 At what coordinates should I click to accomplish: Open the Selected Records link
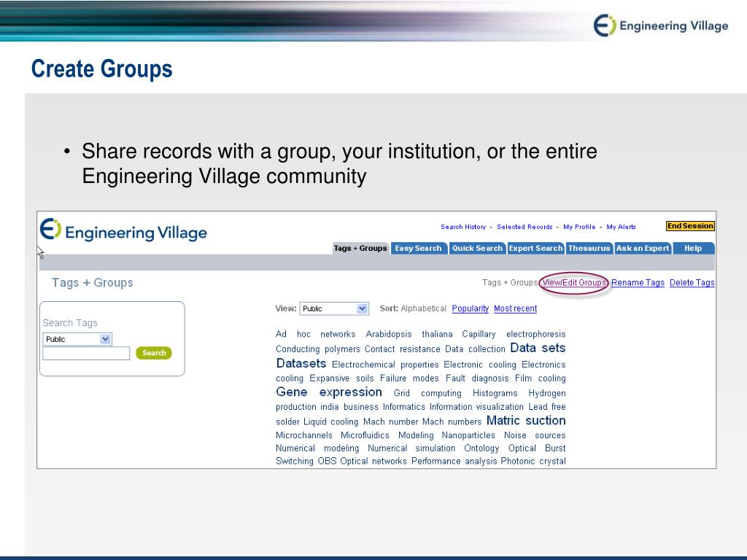pyautogui.click(x=525, y=227)
